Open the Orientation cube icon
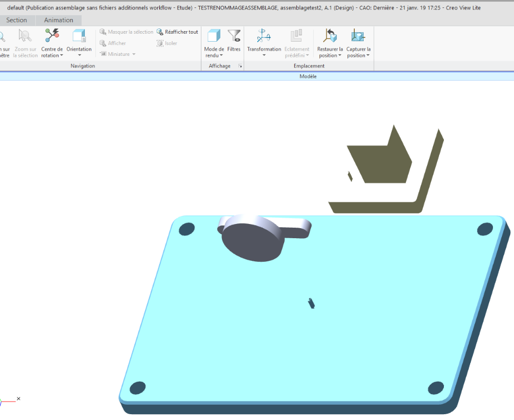Screen dimensions: 514x420 click(79, 35)
